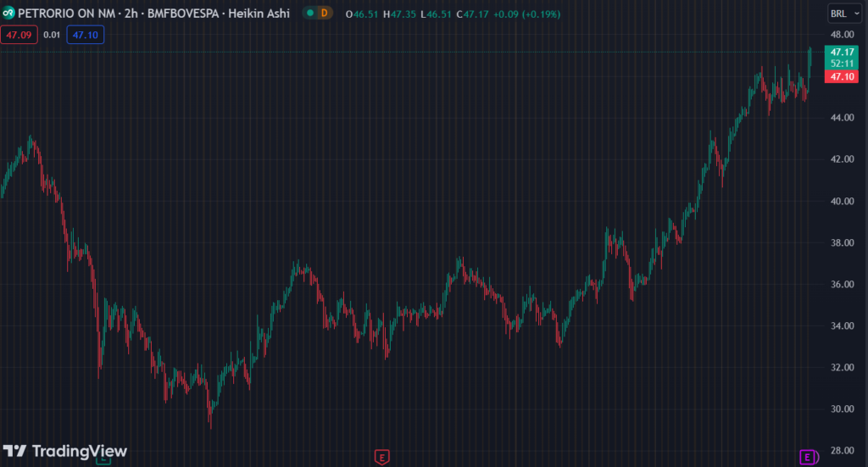Viewport: 868px width, 467px height.
Task: Click the green market status dot
Action: [310, 13]
